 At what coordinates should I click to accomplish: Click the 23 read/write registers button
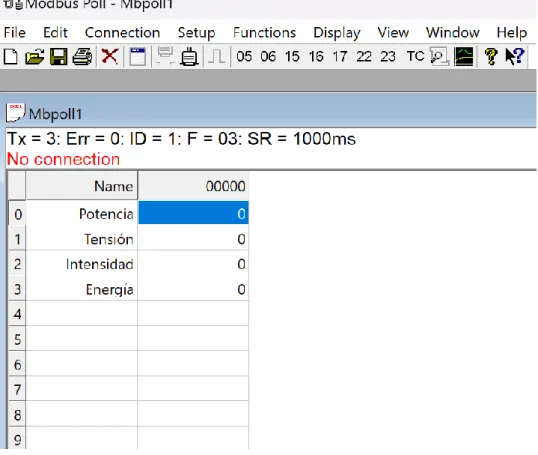click(x=388, y=56)
